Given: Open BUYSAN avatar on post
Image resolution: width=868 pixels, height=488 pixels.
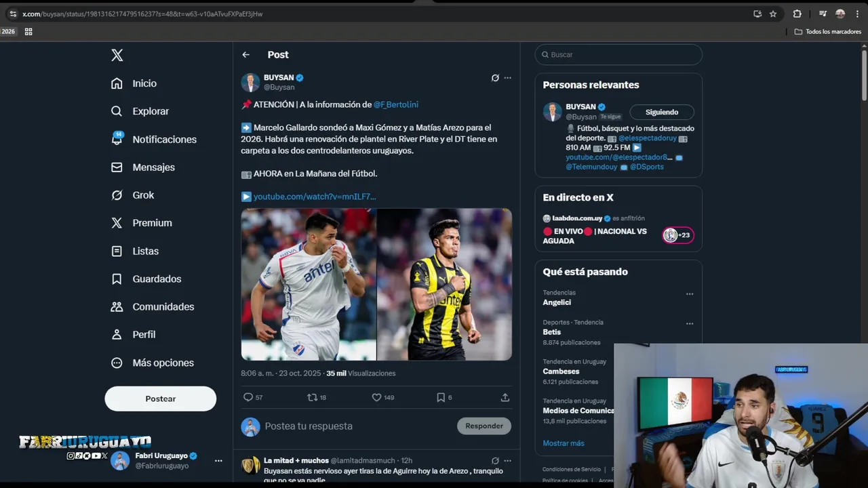Looking at the screenshot, I should click(250, 82).
